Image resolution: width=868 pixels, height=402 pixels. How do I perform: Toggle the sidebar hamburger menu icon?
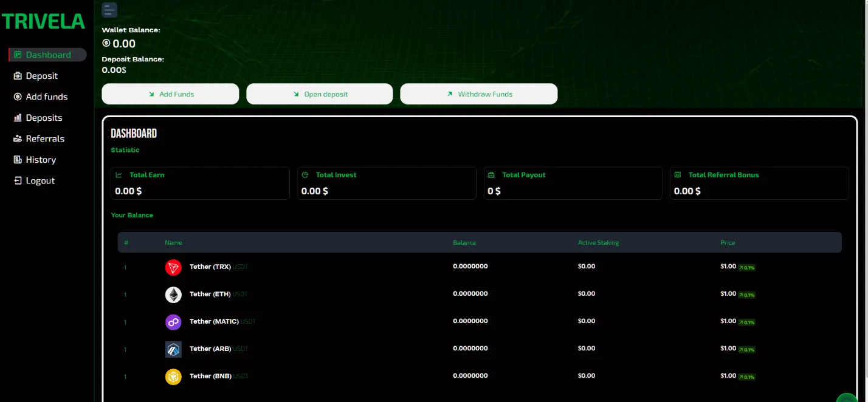coord(109,10)
